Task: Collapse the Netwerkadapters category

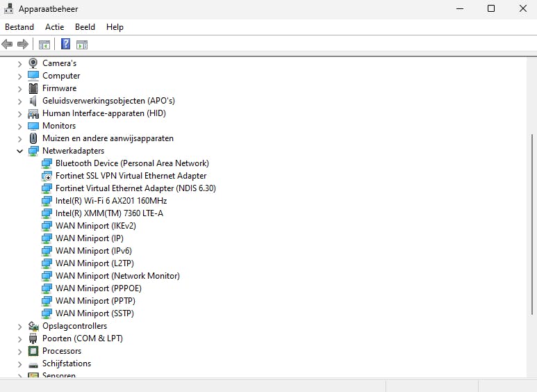Action: click(20, 151)
